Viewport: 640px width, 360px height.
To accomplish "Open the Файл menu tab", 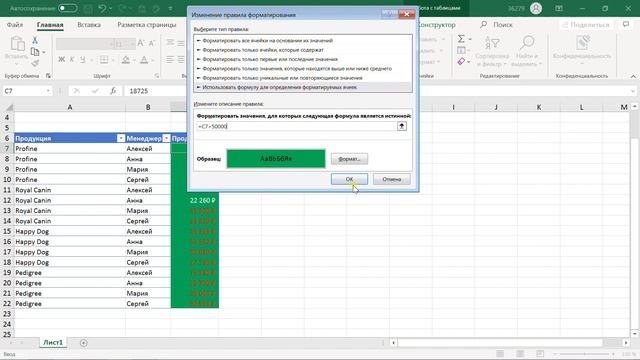I will pyautogui.click(x=15, y=25).
